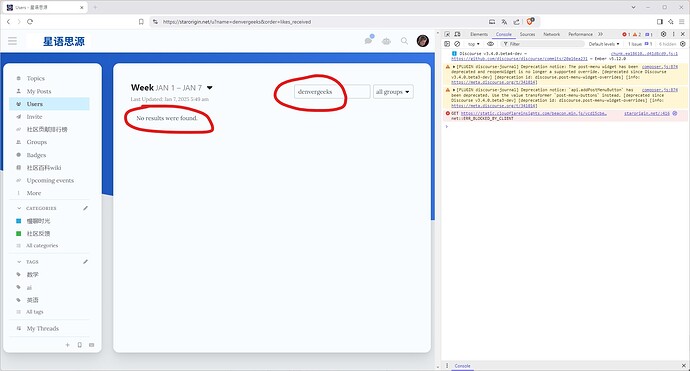Bookmark this page icon

pyautogui.click(x=141, y=22)
